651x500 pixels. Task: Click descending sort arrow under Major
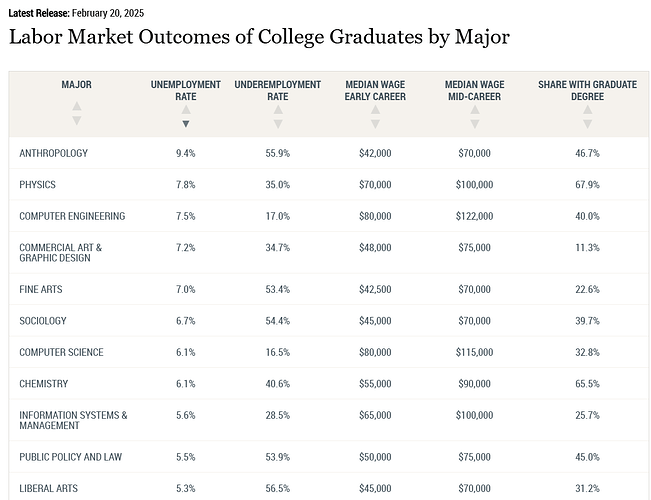[x=76, y=121]
